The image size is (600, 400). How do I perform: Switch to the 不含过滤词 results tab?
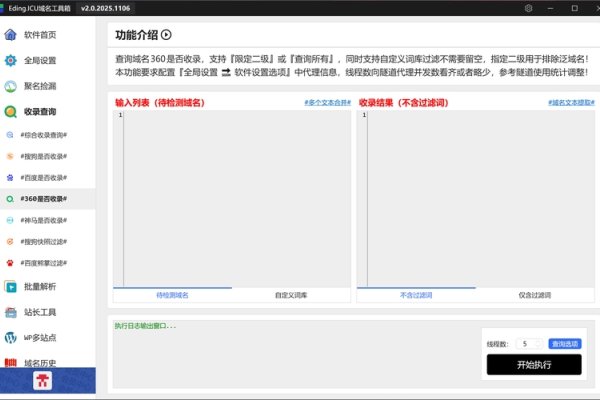[416, 295]
